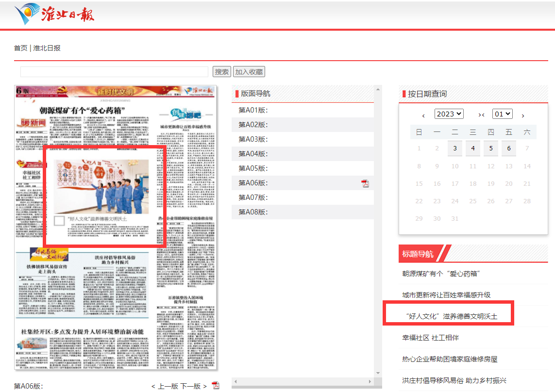Screen dimensions: 555x392
Task: Expand the 2023 year dropdown
Action: click(449, 114)
